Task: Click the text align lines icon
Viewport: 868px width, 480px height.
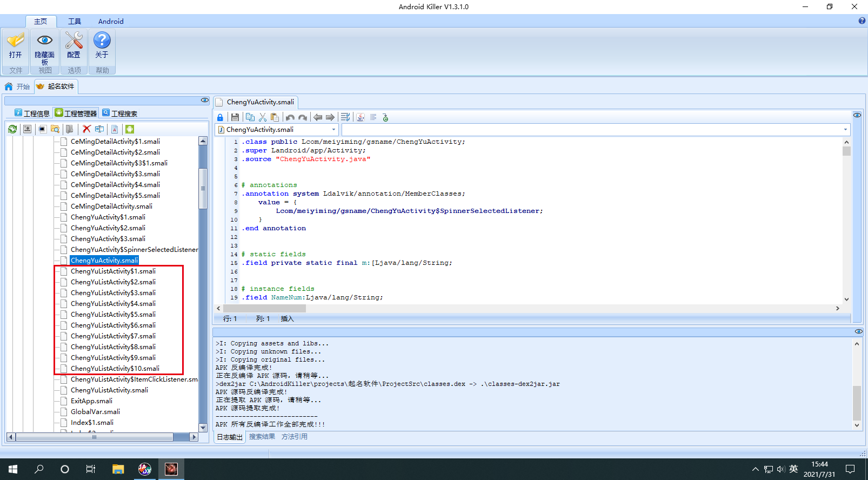Action: [x=373, y=117]
